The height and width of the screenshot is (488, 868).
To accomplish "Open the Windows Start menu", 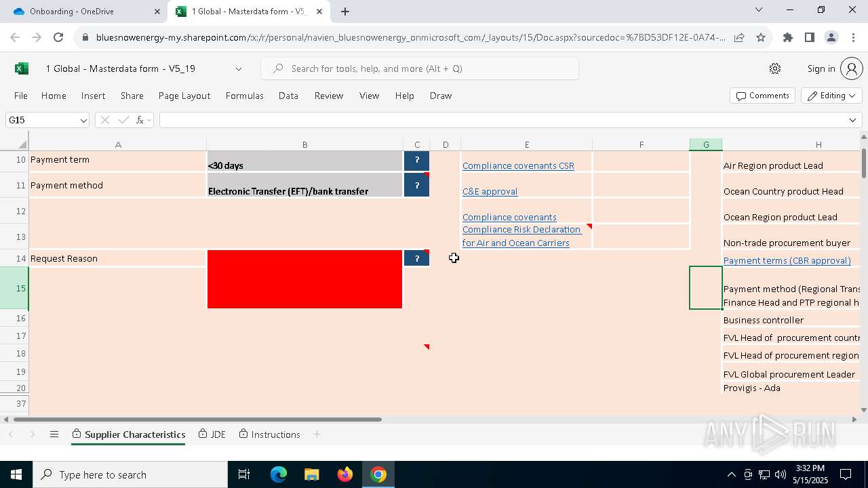I will [16, 474].
